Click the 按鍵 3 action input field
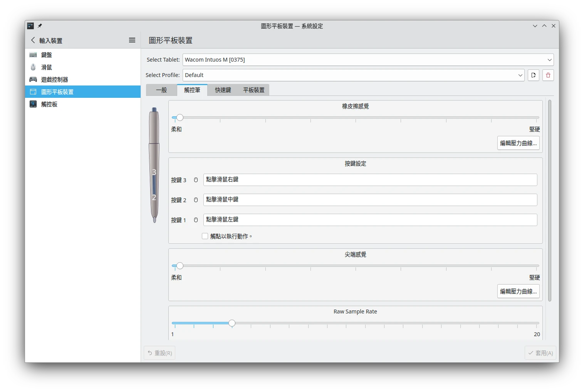 click(x=370, y=180)
